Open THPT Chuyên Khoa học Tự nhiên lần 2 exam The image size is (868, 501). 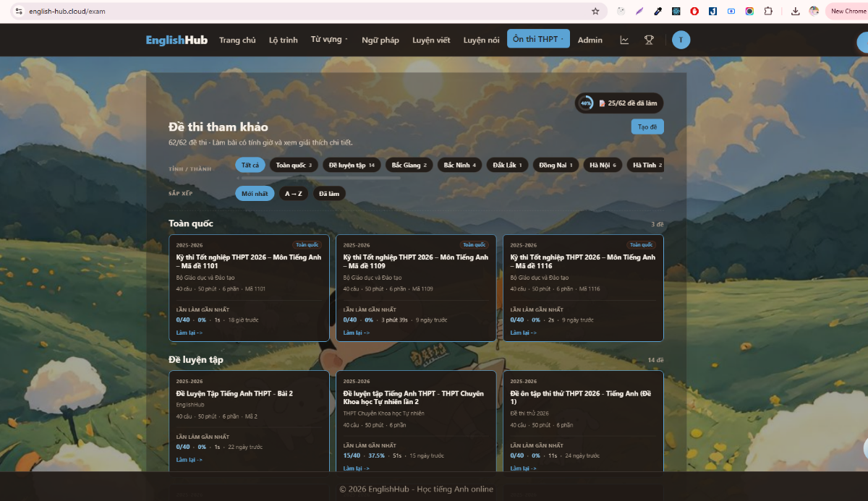[414, 398]
